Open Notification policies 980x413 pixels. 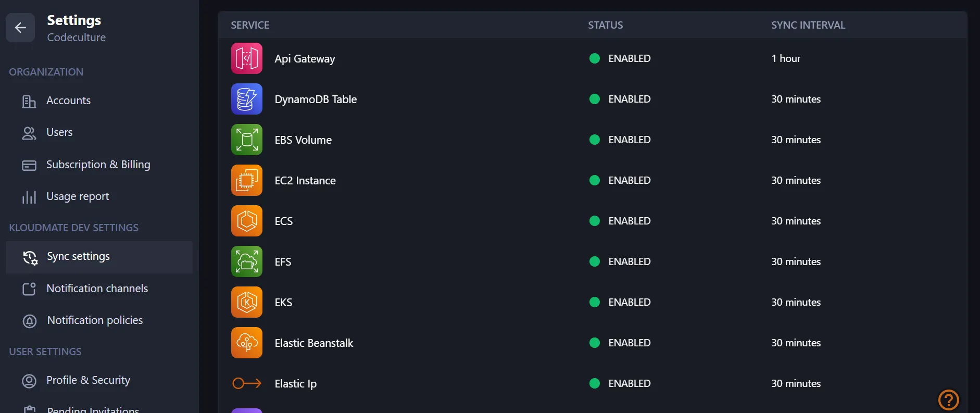click(99, 320)
